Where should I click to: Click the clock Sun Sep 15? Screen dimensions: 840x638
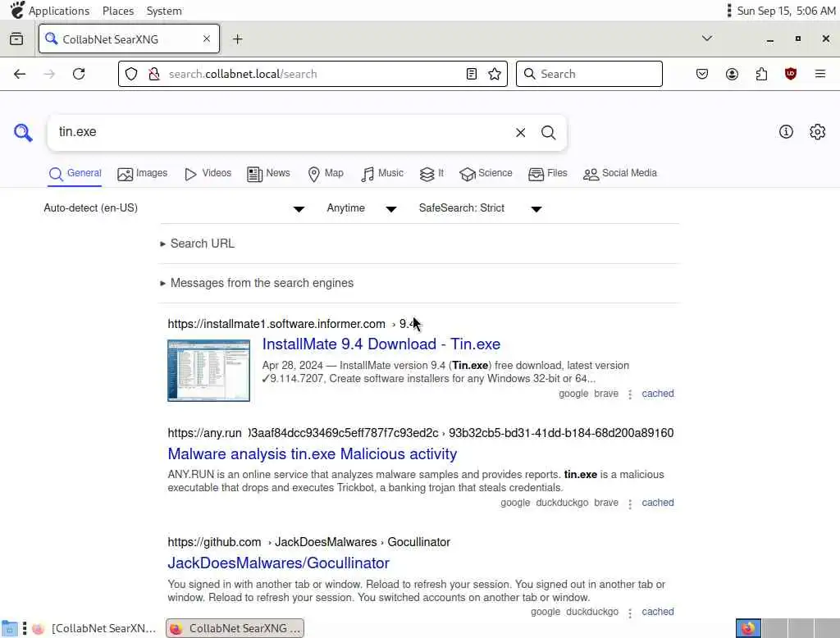[786, 11]
